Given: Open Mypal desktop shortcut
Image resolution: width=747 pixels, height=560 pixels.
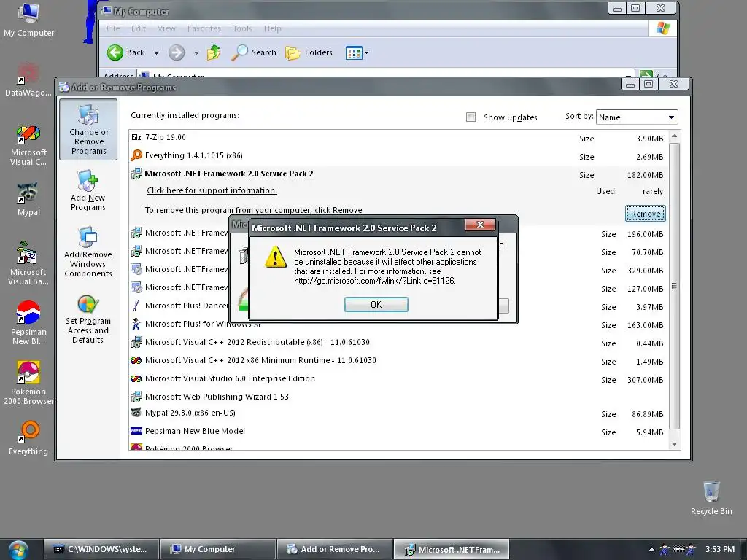Looking at the screenshot, I should (x=28, y=199).
